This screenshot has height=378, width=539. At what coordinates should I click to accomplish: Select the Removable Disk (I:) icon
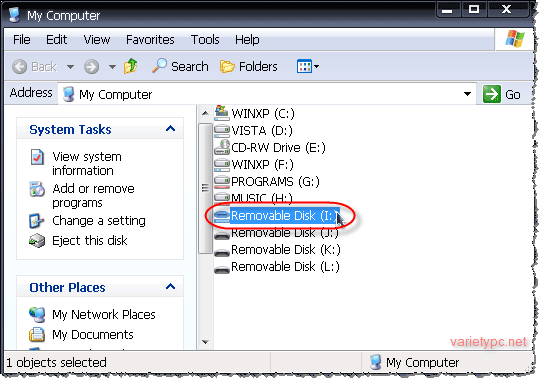point(222,216)
